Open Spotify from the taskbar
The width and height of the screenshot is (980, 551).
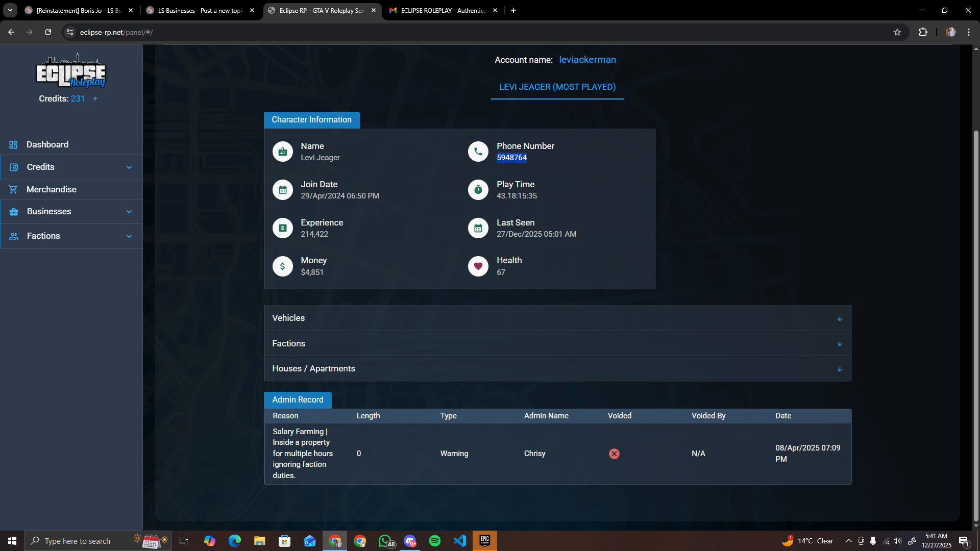pos(435,541)
